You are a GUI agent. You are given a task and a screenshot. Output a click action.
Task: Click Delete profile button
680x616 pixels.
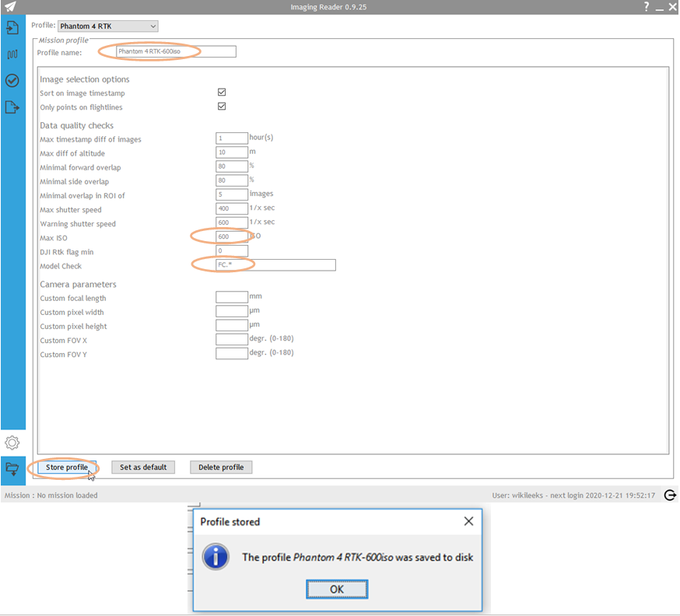tap(221, 467)
